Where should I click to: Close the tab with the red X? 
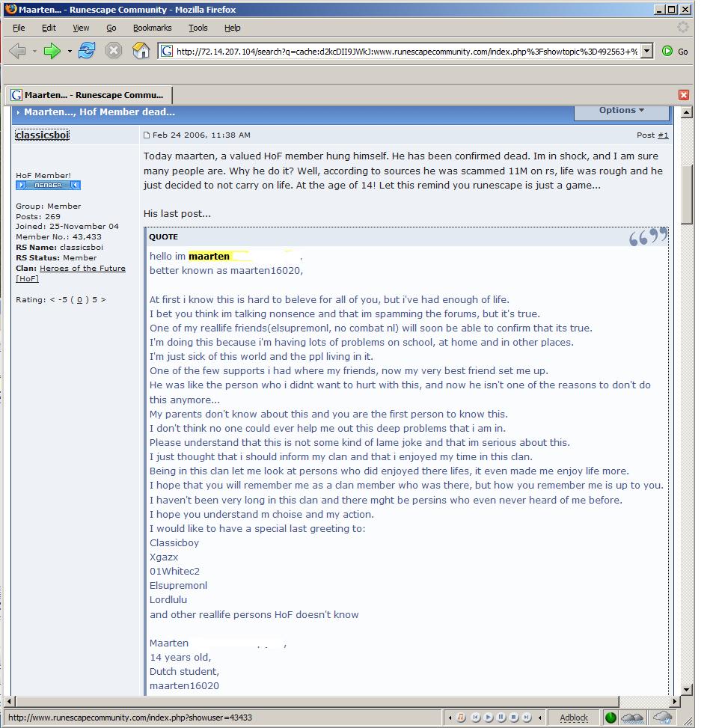[684, 95]
